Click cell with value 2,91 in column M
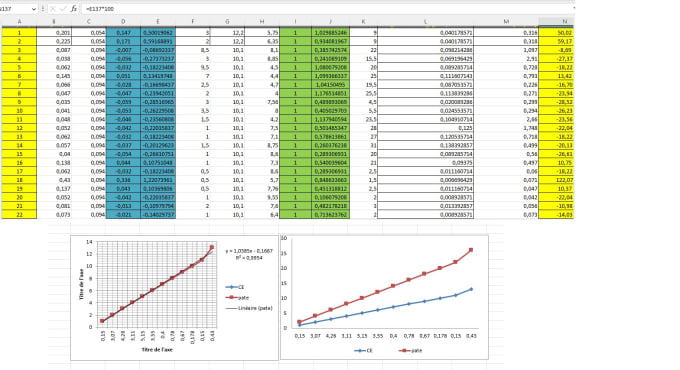The width and height of the screenshot is (680, 370). click(x=506, y=59)
